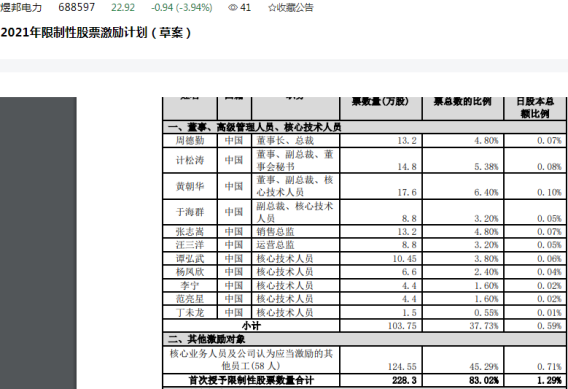This screenshot has width=568, height=389.
Task: Click the eye view count icon
Action: [x=233, y=8]
